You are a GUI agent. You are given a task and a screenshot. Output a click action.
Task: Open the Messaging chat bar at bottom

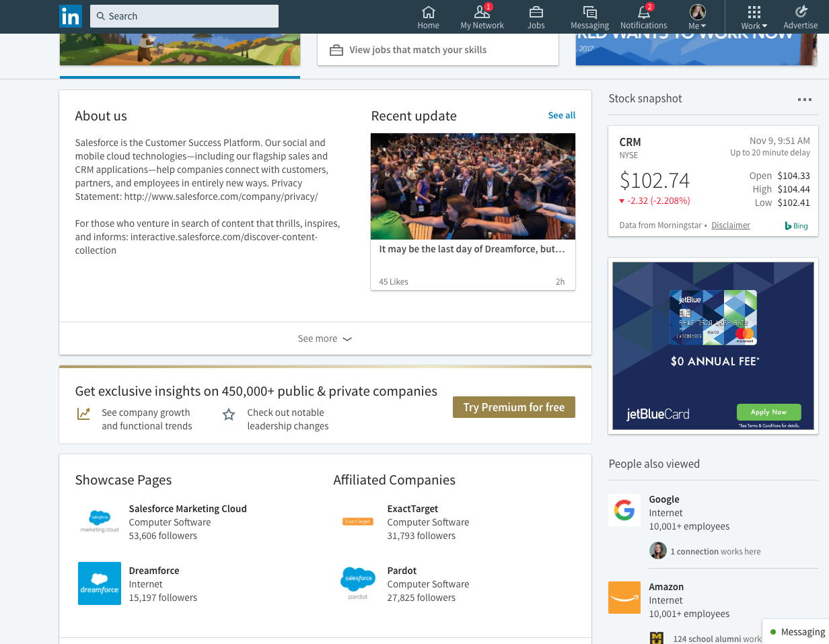pos(795,632)
